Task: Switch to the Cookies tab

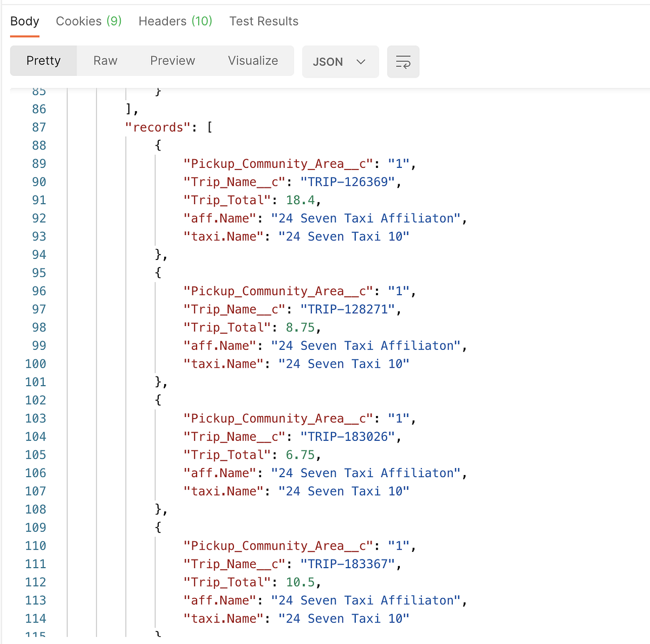Action: click(x=88, y=21)
